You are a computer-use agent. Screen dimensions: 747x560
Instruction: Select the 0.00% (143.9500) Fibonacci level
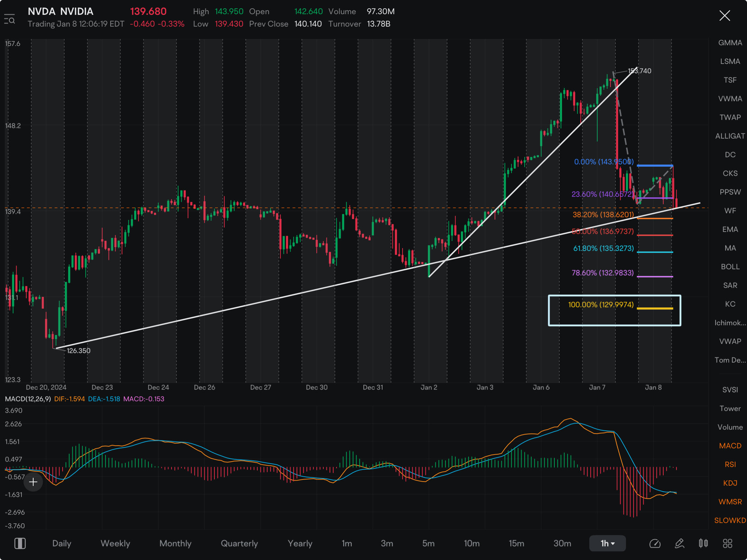point(604,162)
